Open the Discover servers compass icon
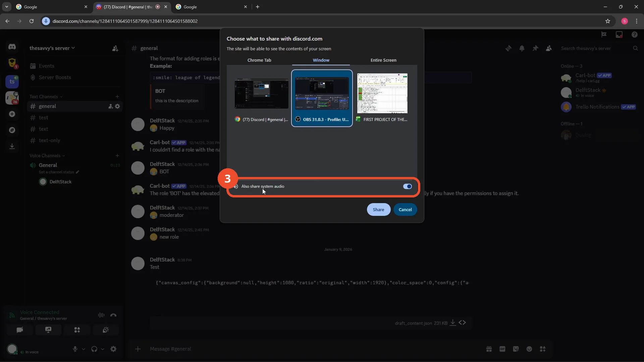 click(x=12, y=130)
